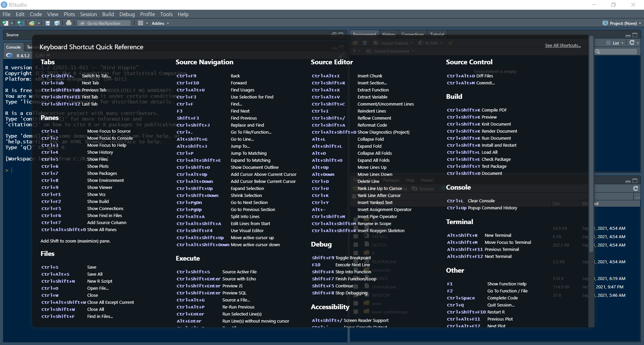Maximize the Source pane
644x345 pixels.
341,34
